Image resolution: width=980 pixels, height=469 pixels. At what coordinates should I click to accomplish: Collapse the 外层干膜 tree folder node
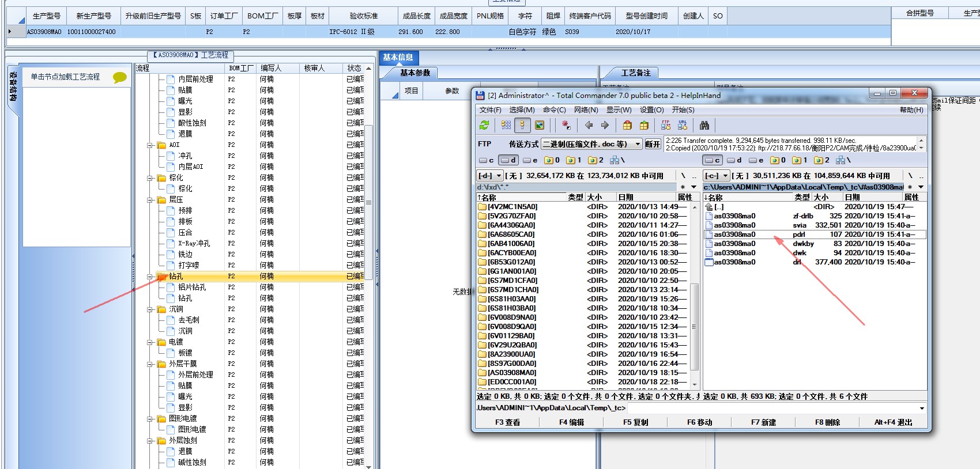click(x=150, y=364)
